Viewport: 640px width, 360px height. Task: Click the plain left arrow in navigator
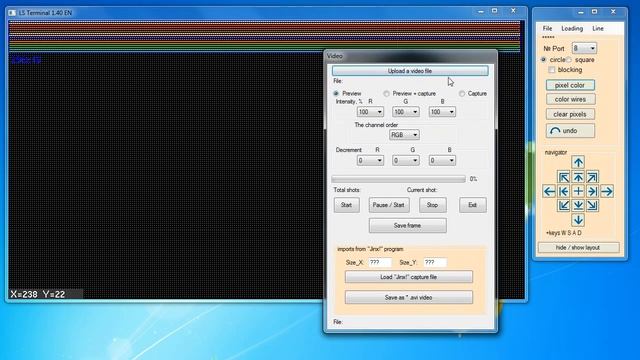[549, 191]
